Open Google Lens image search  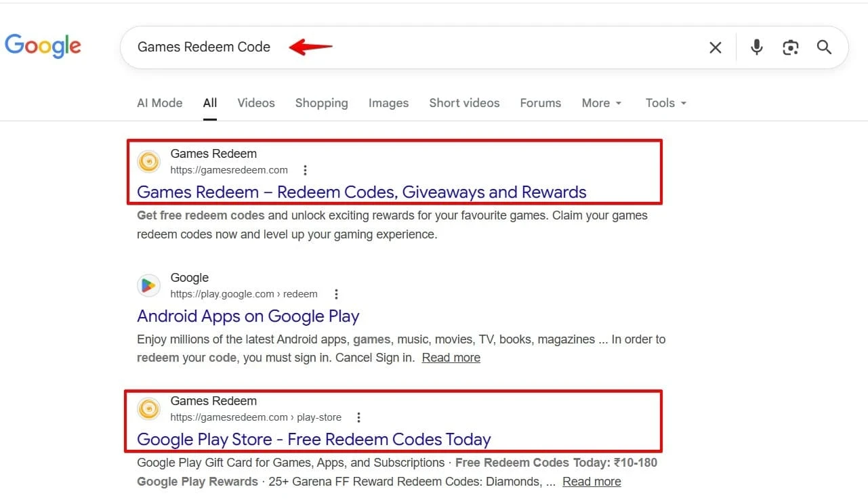click(x=790, y=47)
